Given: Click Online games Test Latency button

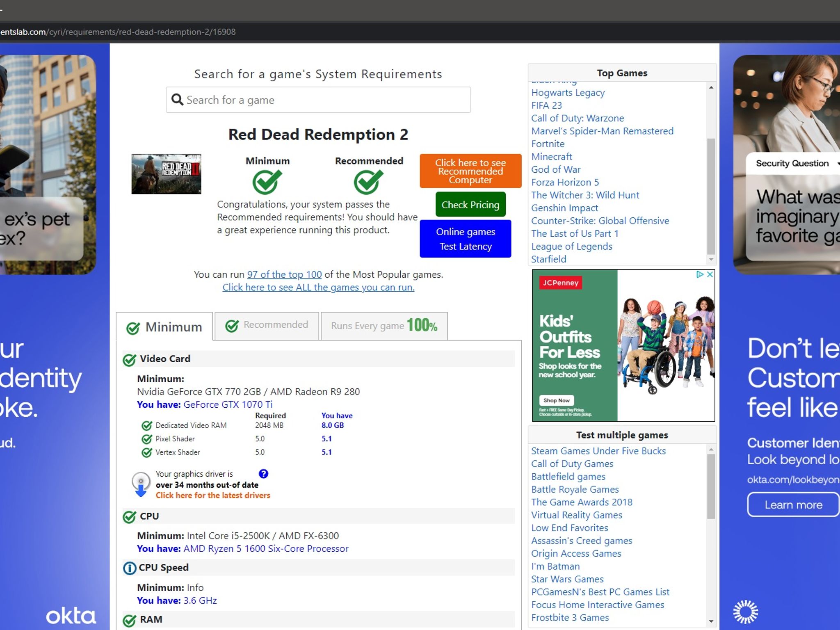Looking at the screenshot, I should click(466, 239).
